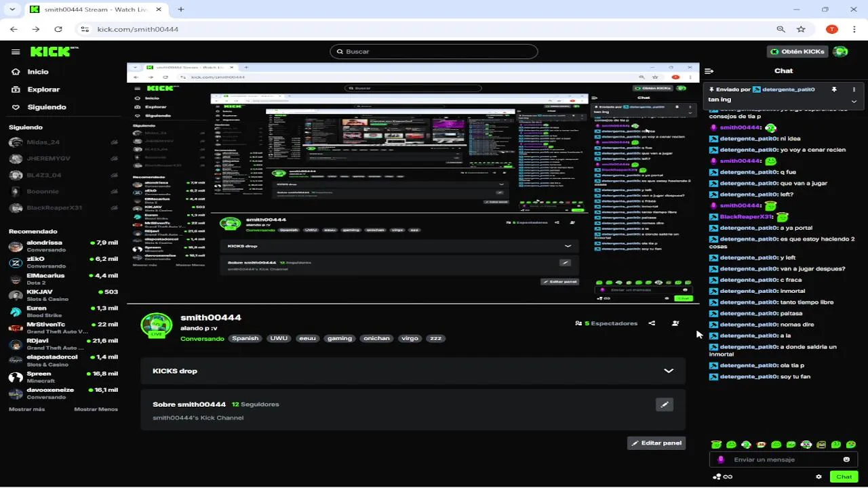Image resolution: width=868 pixels, height=488 pixels.
Task: Click the Enviar un mensaje input
Action: tap(784, 460)
